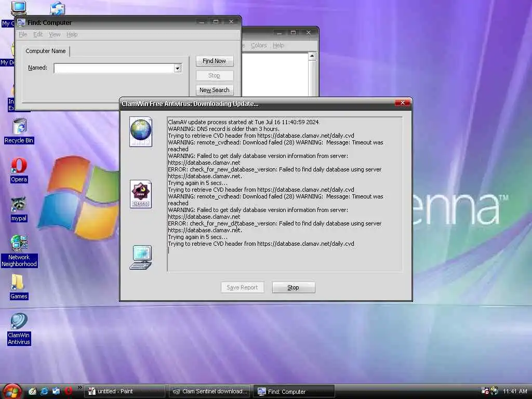Stop the ClamWin update download
The image size is (532, 399).
294,287
